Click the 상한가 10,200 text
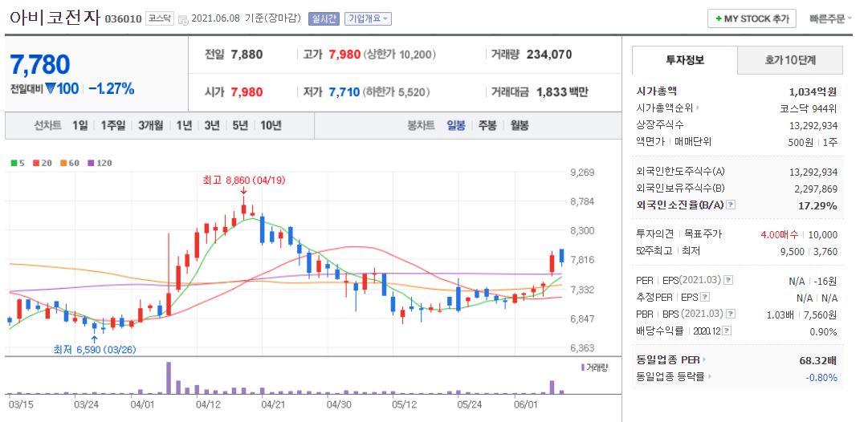Screen dimensions: 868x422 click(400, 55)
